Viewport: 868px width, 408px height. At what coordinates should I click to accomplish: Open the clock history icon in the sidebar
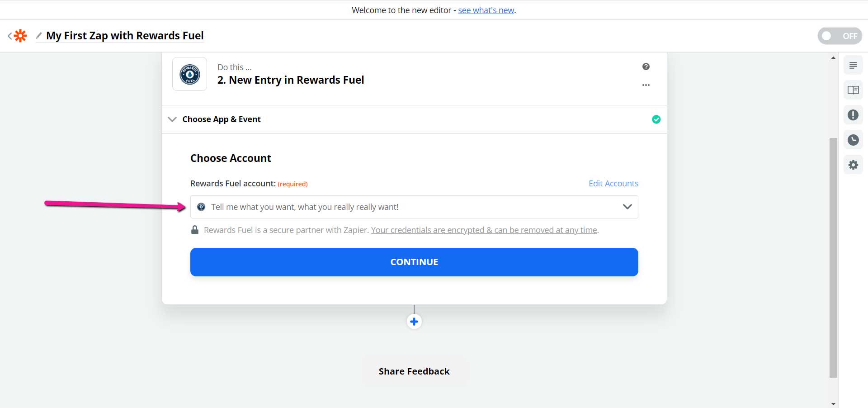pyautogui.click(x=853, y=140)
